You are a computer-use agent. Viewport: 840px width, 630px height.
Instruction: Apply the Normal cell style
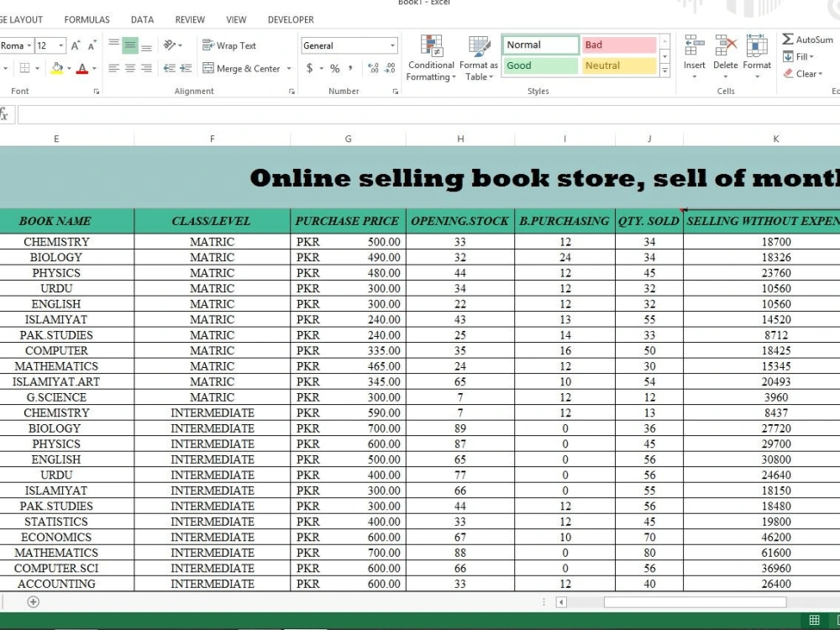click(x=540, y=45)
